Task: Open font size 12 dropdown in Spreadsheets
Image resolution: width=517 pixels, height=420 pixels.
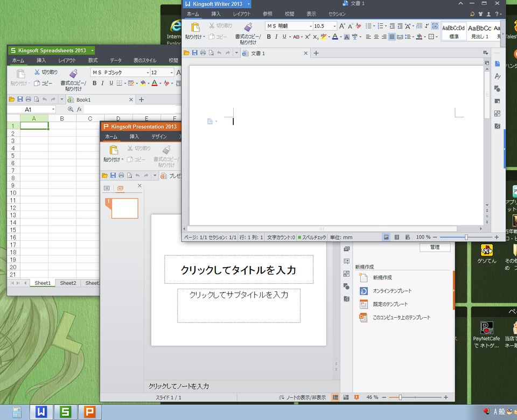Action: 172,73
